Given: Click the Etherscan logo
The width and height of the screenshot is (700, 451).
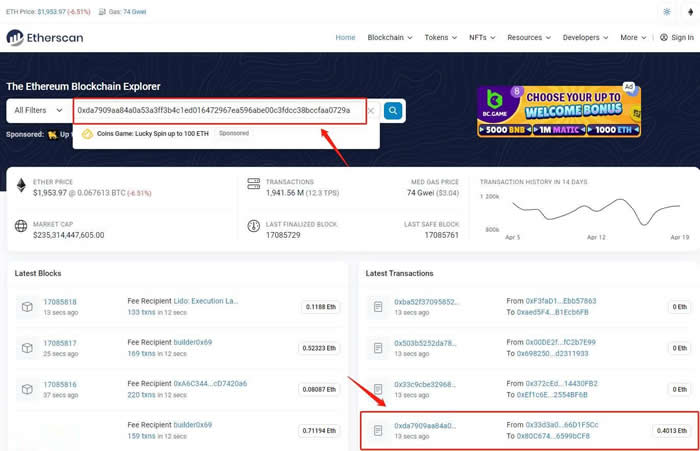Looking at the screenshot, I should [x=45, y=38].
